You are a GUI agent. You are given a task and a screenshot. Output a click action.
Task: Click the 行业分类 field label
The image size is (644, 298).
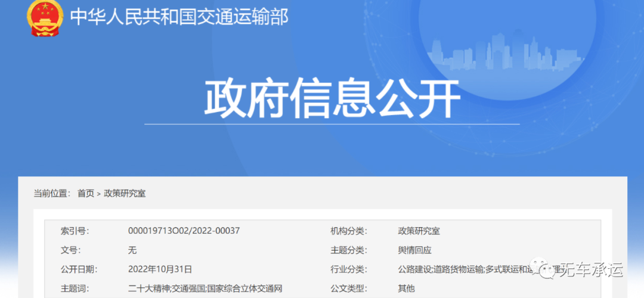(x=348, y=269)
